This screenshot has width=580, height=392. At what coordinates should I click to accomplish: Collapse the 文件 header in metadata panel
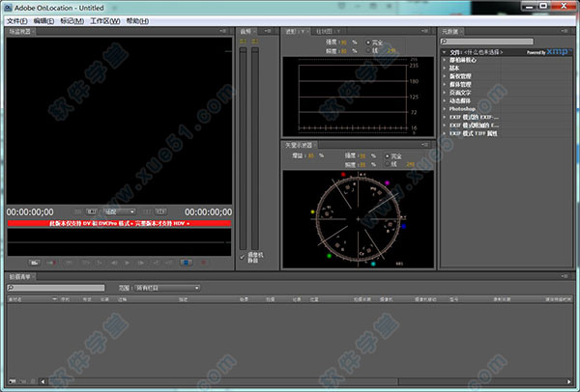(445, 52)
